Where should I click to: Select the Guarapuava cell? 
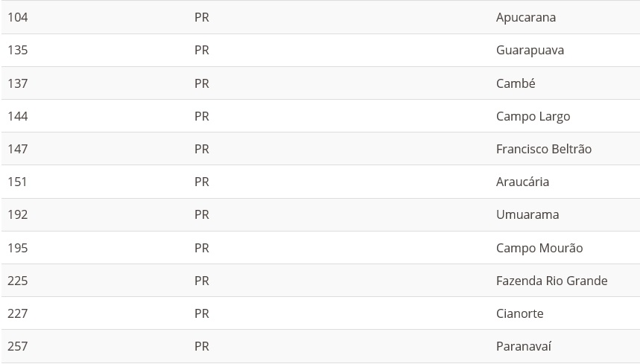tap(530, 50)
